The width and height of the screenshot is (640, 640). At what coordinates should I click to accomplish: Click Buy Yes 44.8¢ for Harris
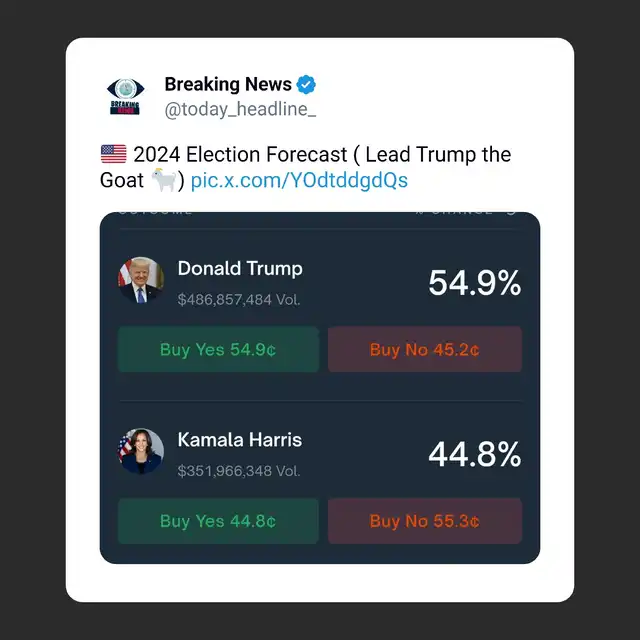[218, 521]
